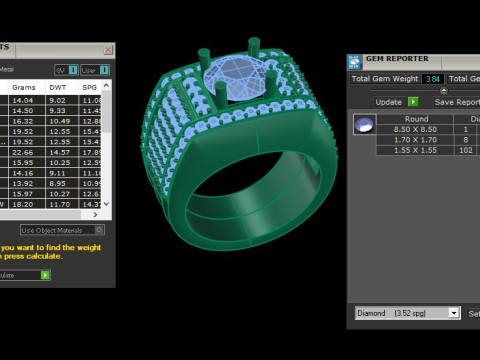This screenshot has height=360, width=480.
Task: Click the weights table right scroll arrow
Action: [x=95, y=215]
